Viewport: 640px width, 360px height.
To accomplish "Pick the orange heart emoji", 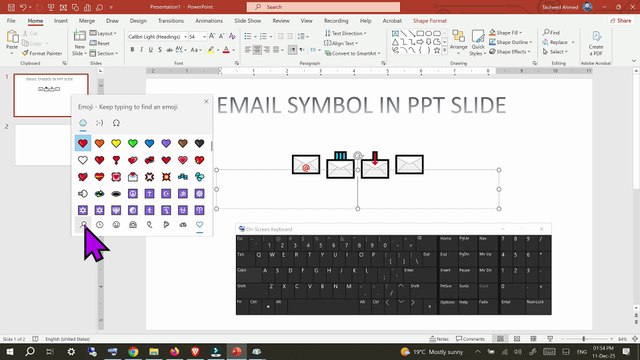I will pyautogui.click(x=99, y=143).
